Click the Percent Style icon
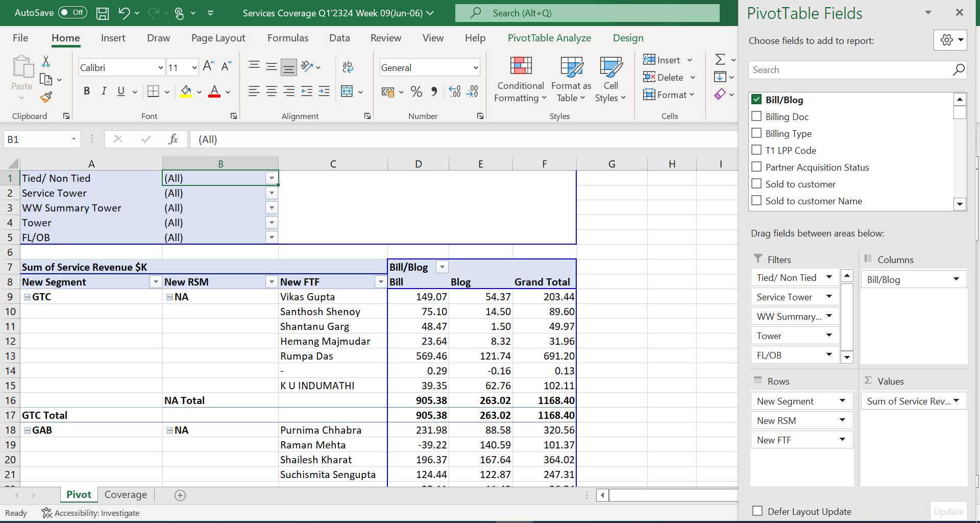This screenshot has width=980, height=523. point(416,92)
